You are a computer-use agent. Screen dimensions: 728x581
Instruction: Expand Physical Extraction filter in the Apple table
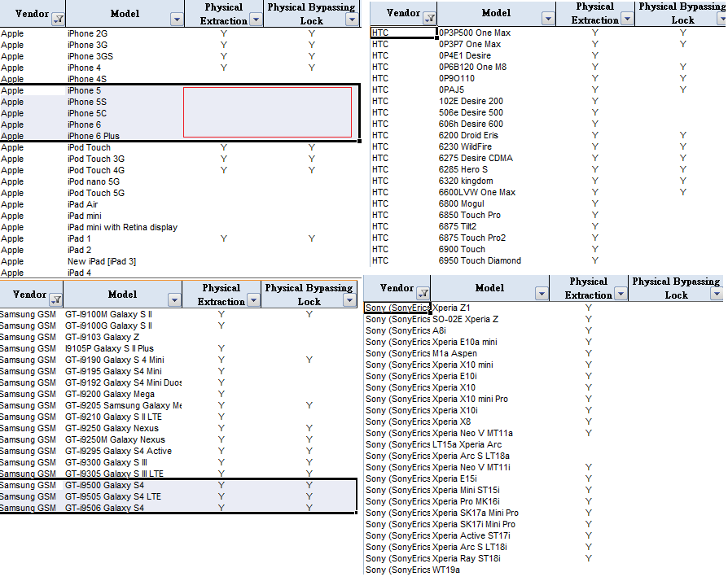coord(256,19)
